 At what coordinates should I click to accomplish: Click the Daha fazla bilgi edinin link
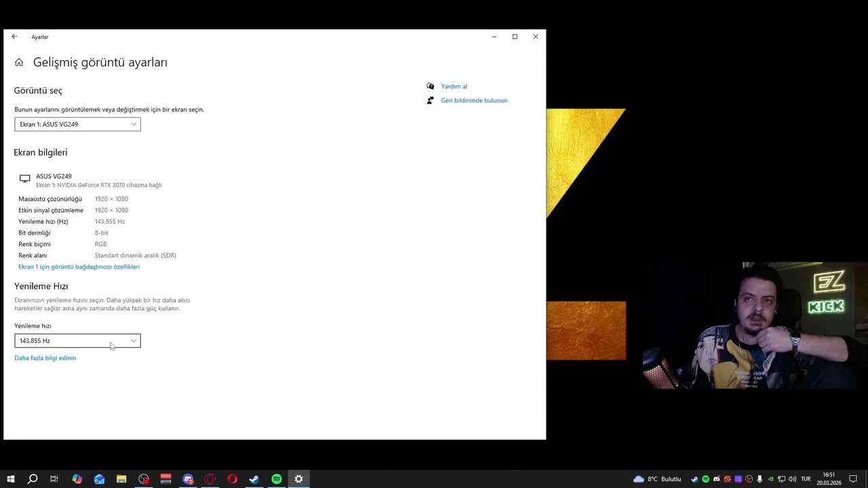tap(45, 358)
